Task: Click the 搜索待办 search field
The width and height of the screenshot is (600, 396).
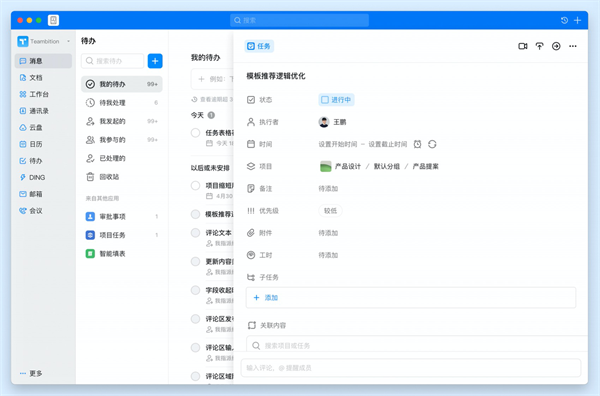Action: (x=112, y=61)
